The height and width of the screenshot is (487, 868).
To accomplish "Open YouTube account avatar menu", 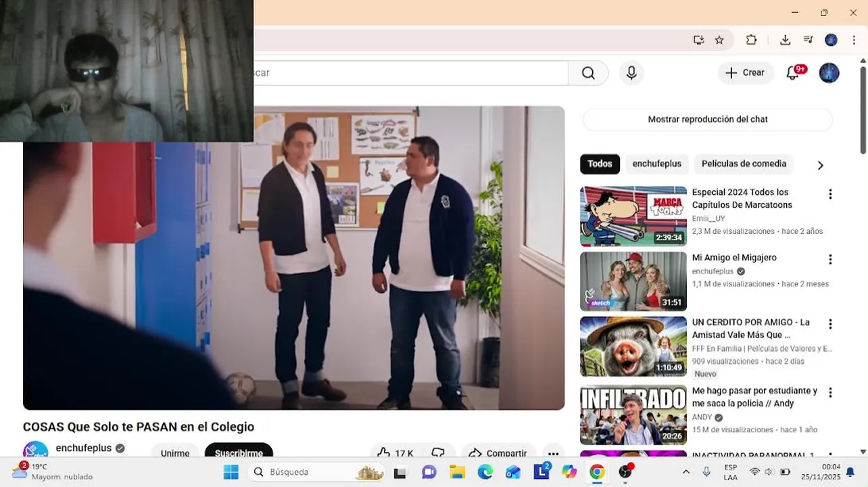I will [829, 73].
